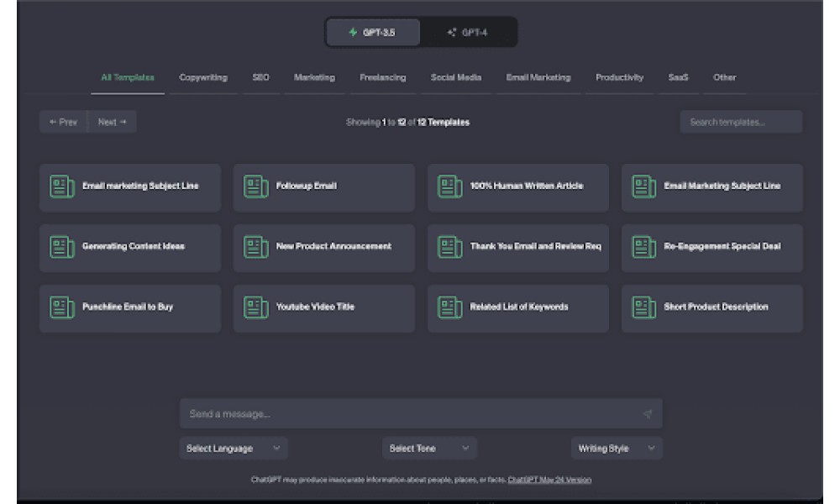Viewport: 840px width, 504px height.
Task: Click the Related List of Keywords icon
Action: (x=449, y=307)
